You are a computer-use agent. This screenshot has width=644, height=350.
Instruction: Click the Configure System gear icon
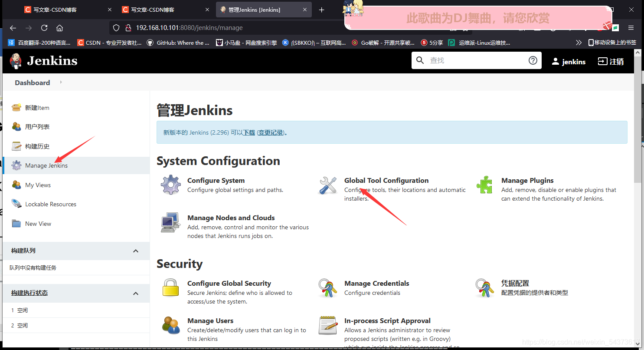(171, 185)
